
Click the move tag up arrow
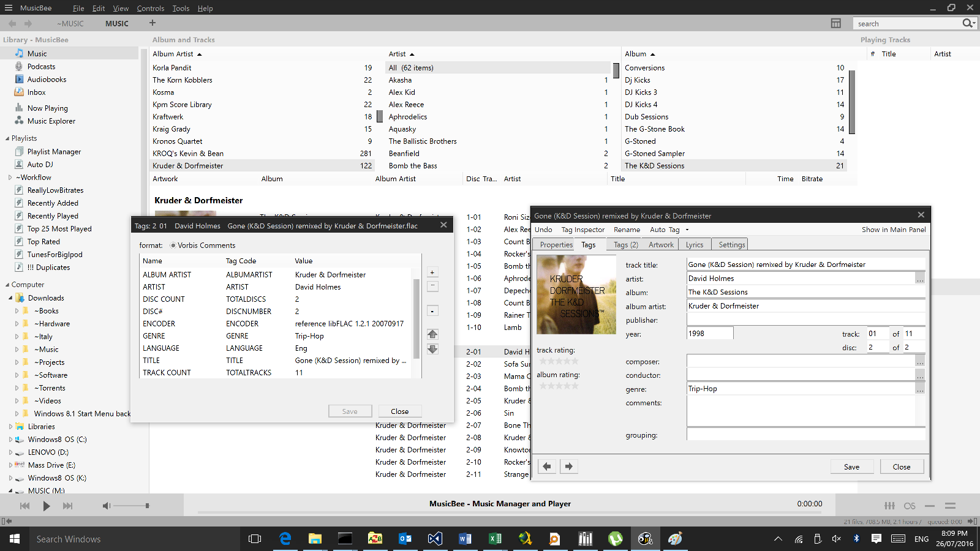432,334
